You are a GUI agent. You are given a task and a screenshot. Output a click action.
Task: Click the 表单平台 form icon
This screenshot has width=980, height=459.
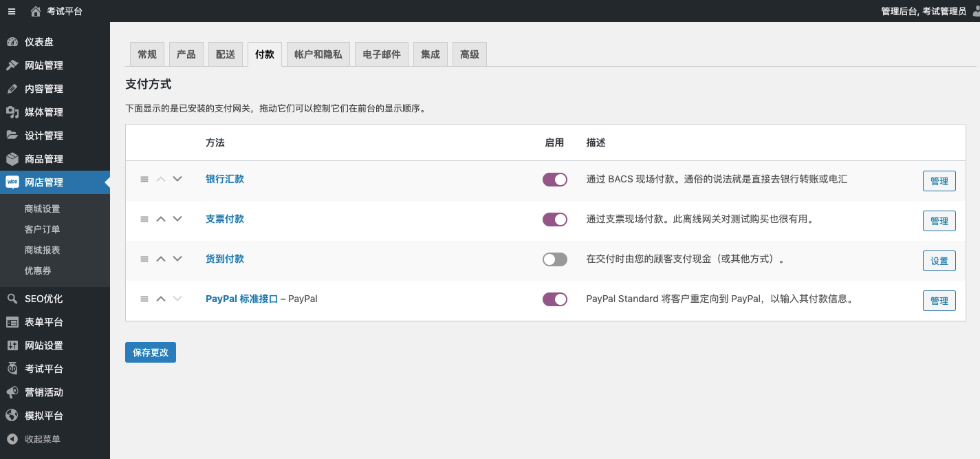12,322
